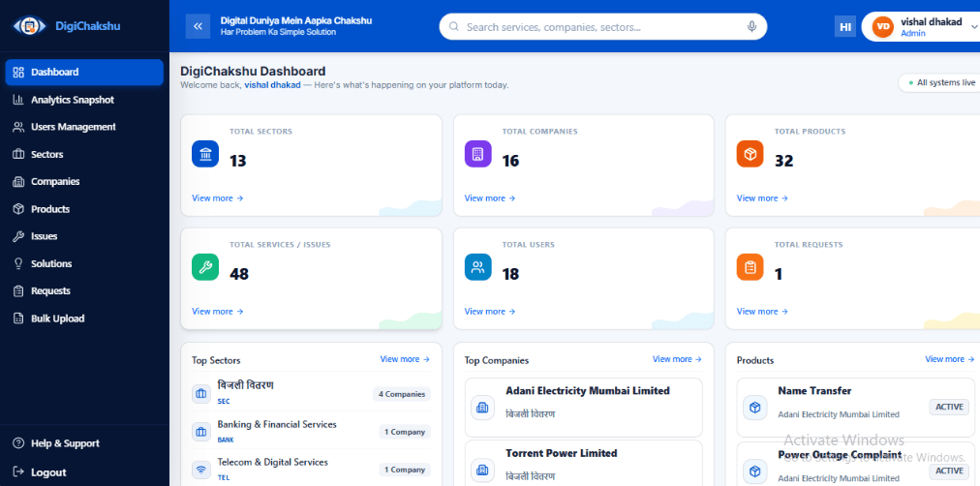Click the Total Sectors blue bank icon

point(205,154)
